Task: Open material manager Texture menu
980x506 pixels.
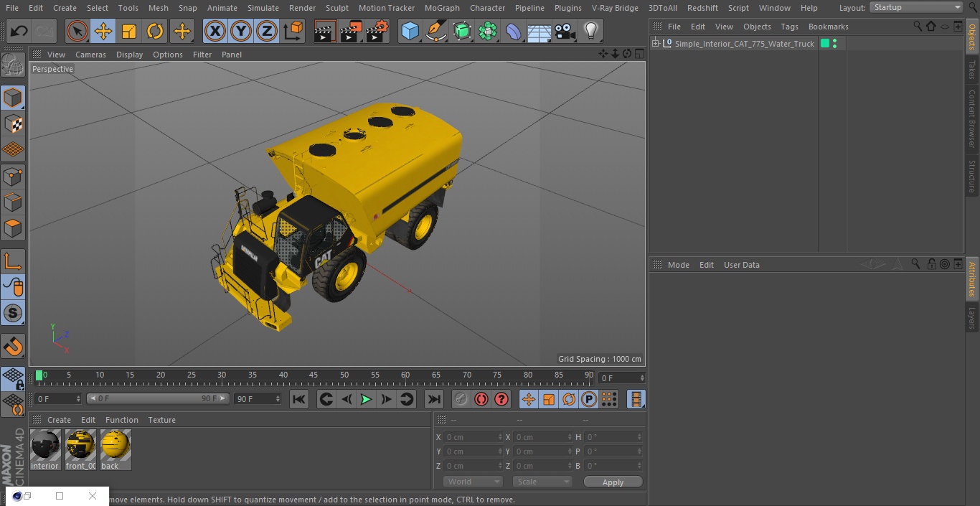Action: 162,420
